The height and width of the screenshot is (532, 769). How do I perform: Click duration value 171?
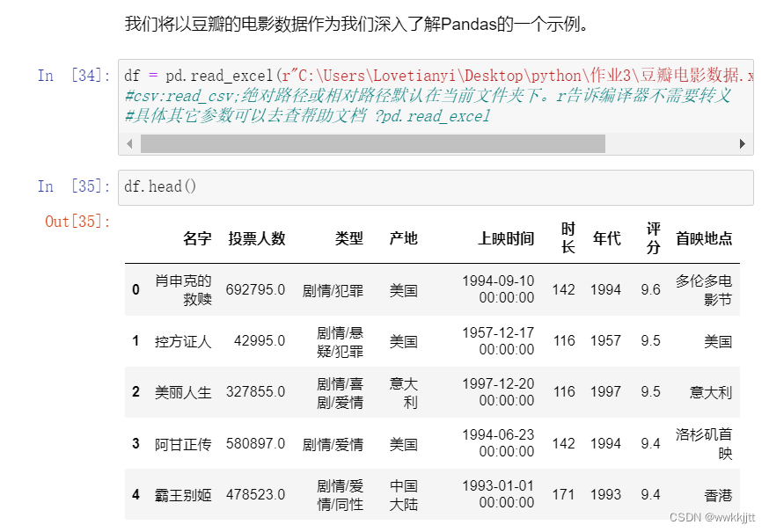tap(563, 495)
